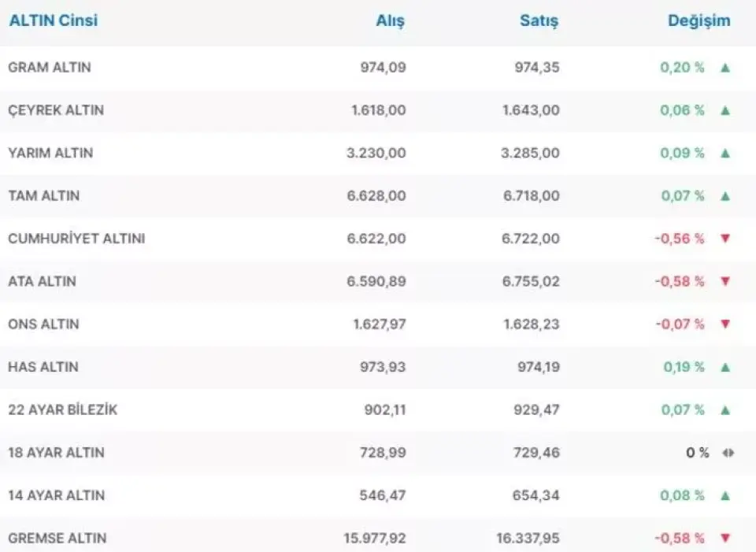The image size is (756, 552).
Task: Sort by the Alış column header
Action: click(390, 21)
